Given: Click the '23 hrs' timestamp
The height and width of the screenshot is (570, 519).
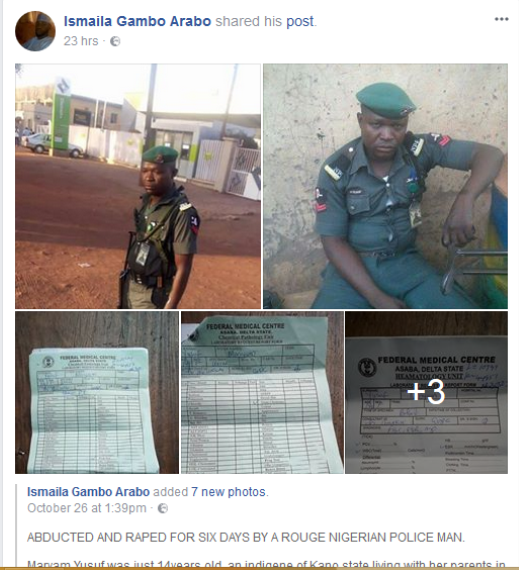Looking at the screenshot, I should click(81, 41).
